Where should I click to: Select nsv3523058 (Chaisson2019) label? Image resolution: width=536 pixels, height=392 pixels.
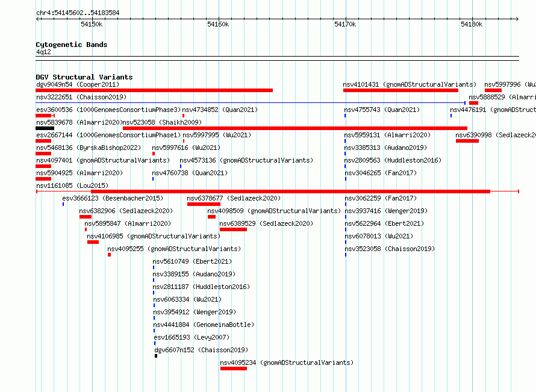click(x=390, y=249)
